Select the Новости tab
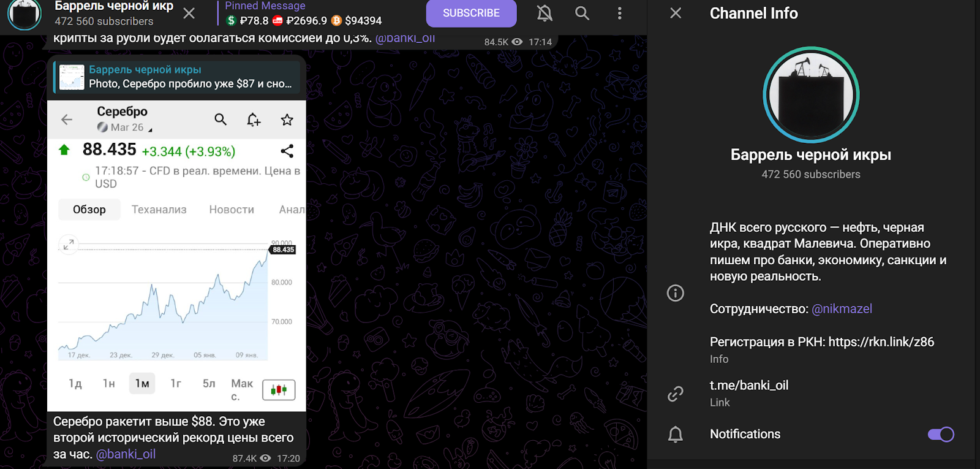Viewport: 980px width, 469px height. [x=232, y=210]
